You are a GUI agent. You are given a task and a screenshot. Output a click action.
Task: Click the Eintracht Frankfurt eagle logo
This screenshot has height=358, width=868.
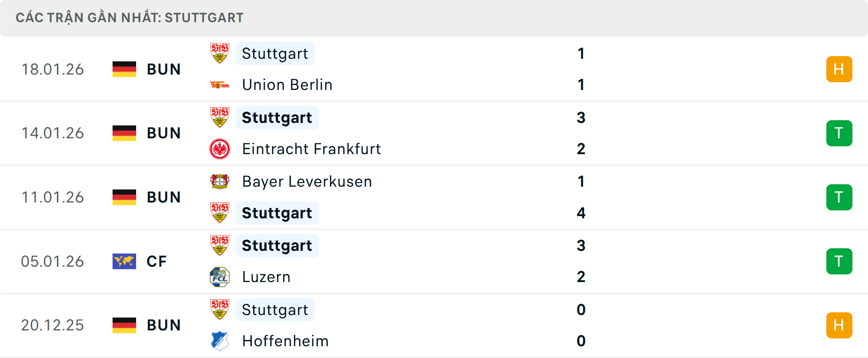coord(220,149)
